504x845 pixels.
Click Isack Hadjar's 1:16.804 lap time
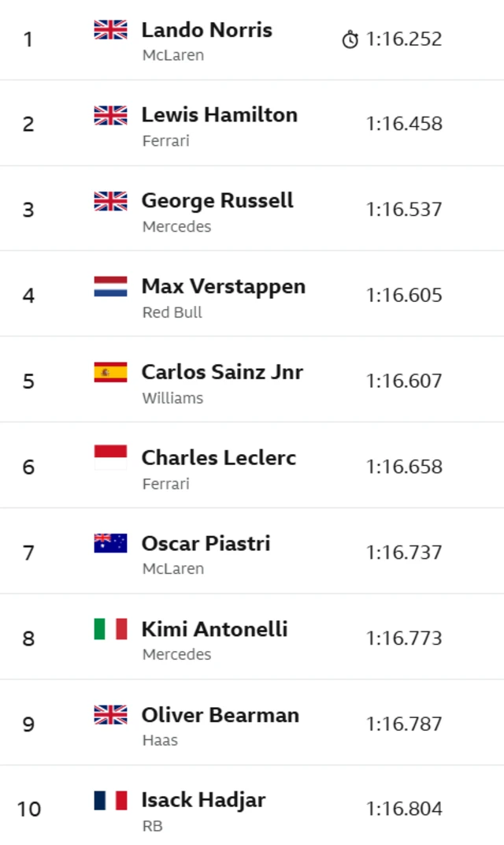coord(404,809)
